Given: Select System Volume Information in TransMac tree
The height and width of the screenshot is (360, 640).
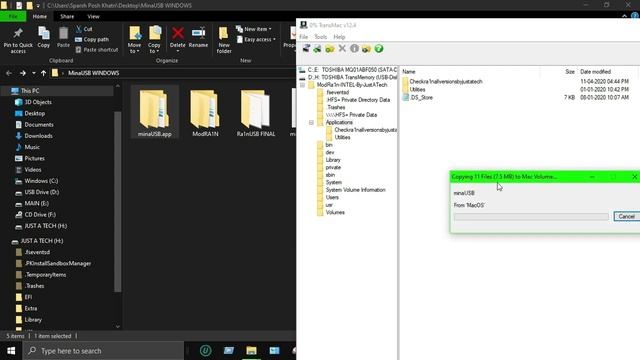Looking at the screenshot, I should [355, 190].
